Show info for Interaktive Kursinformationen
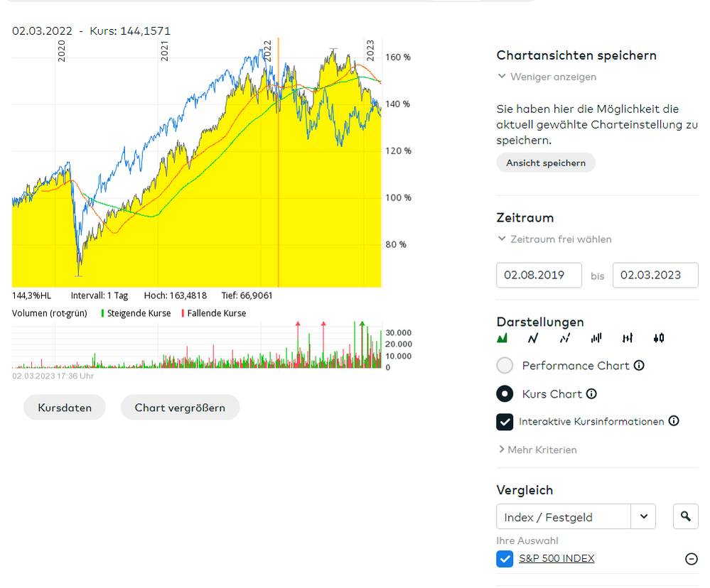Screen dimensions: 710x588 pos(674,421)
